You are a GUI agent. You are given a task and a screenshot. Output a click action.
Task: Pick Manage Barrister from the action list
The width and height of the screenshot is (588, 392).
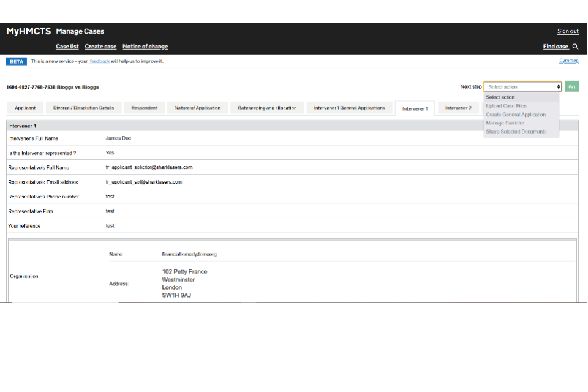click(505, 123)
